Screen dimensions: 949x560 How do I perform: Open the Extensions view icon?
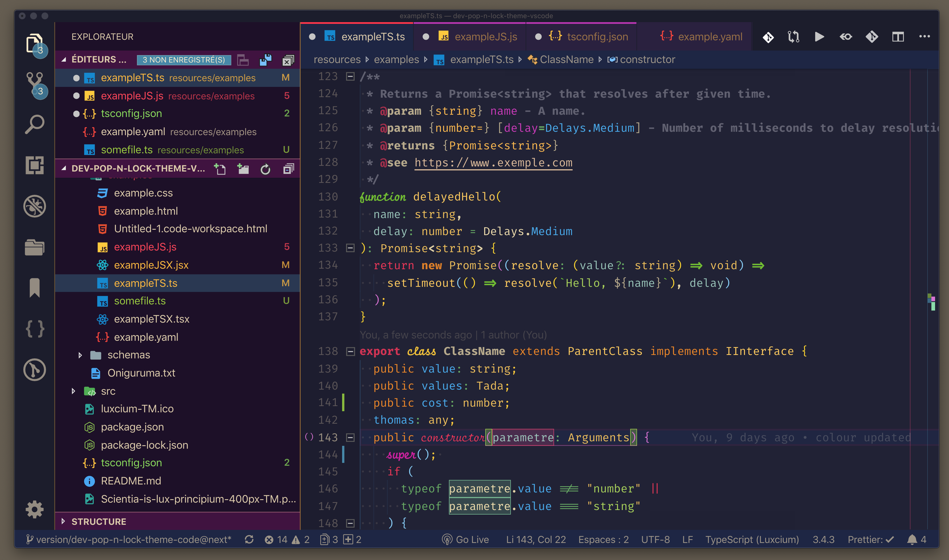tap(35, 165)
